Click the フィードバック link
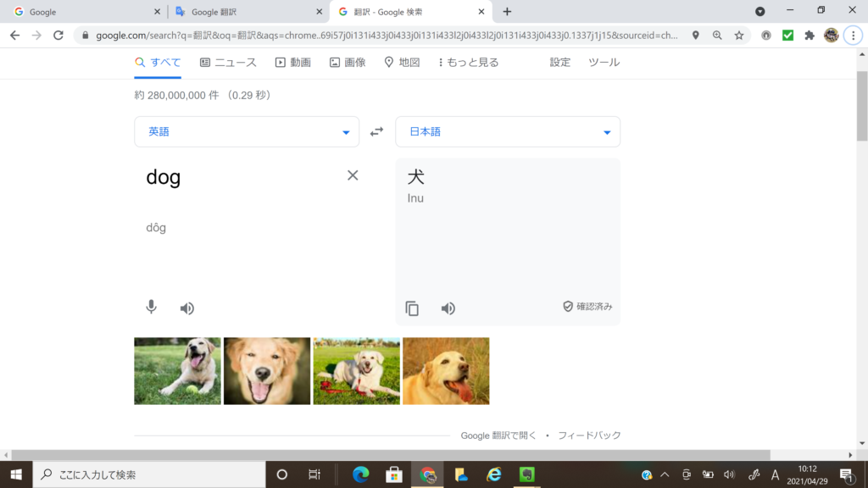The image size is (868, 488). point(589,435)
